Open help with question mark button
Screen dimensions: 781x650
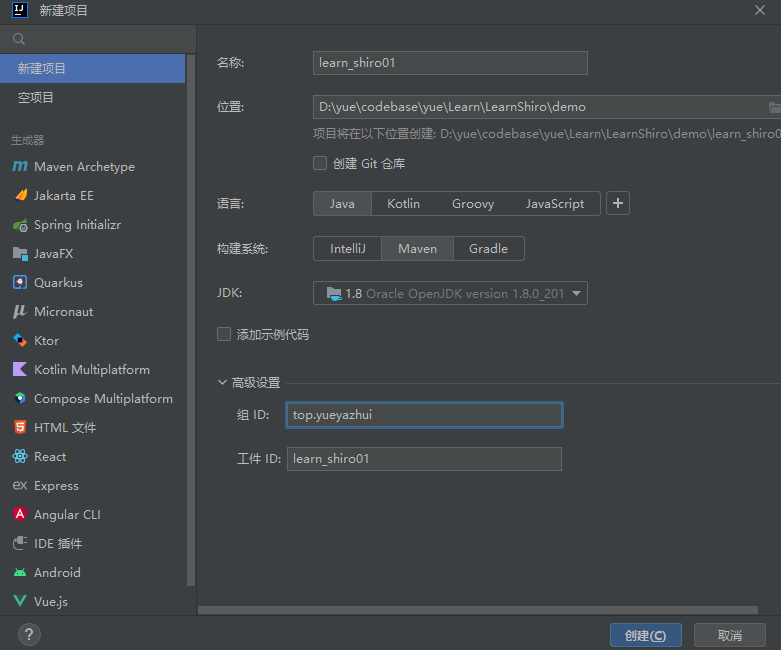pos(29,635)
